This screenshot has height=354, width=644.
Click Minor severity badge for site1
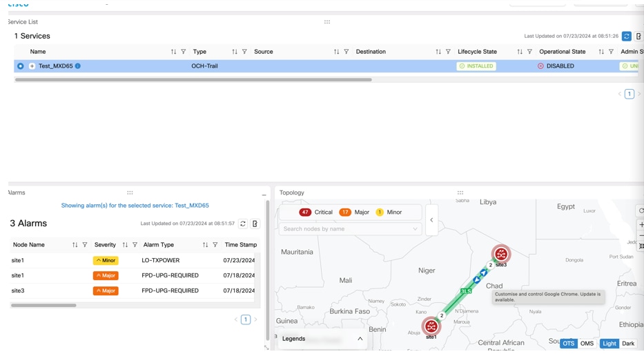[106, 260]
